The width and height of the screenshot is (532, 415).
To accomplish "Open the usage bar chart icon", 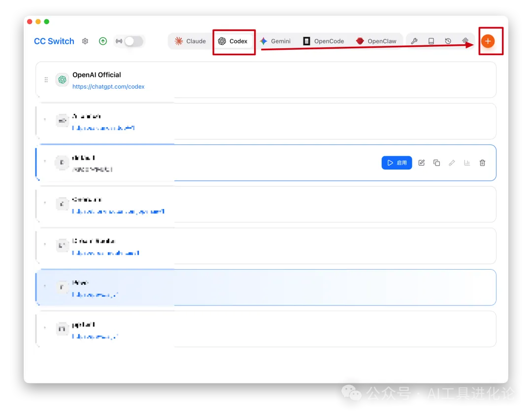I will (x=467, y=163).
